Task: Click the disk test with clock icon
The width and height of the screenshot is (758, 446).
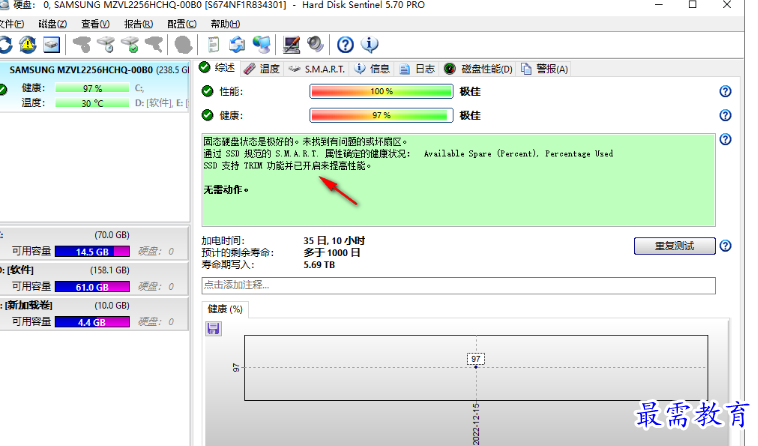Action: (106, 45)
